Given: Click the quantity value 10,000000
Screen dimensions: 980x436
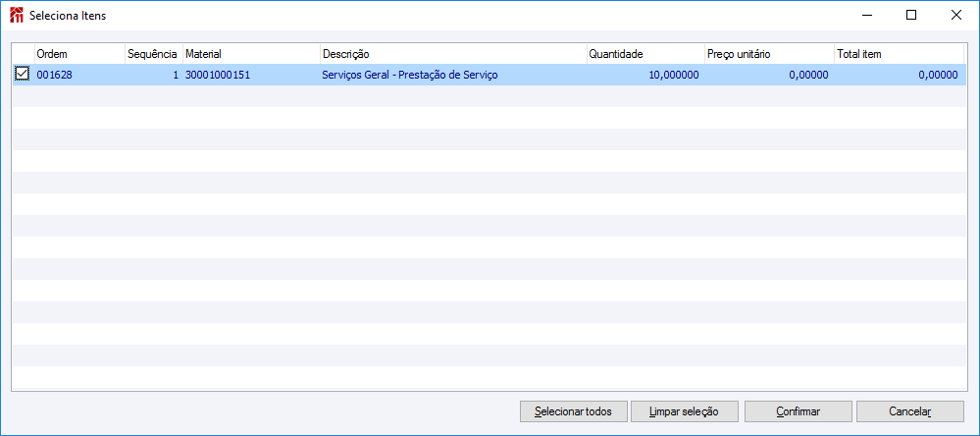Looking at the screenshot, I should click(674, 75).
